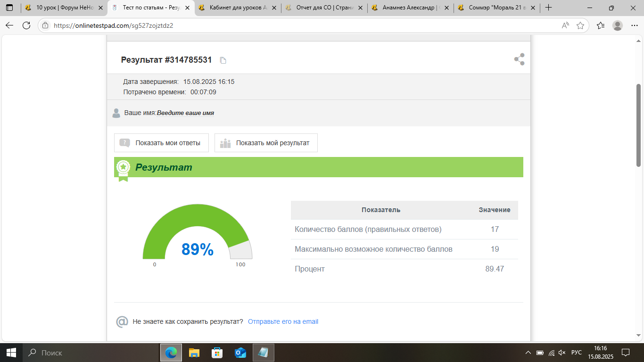Click the green award ribbon icon

click(x=123, y=171)
